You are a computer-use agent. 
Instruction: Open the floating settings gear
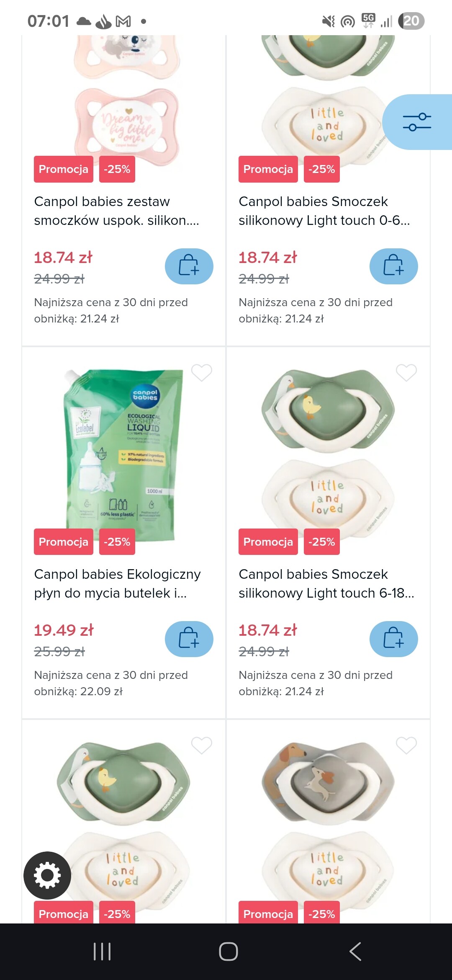pos(47,875)
